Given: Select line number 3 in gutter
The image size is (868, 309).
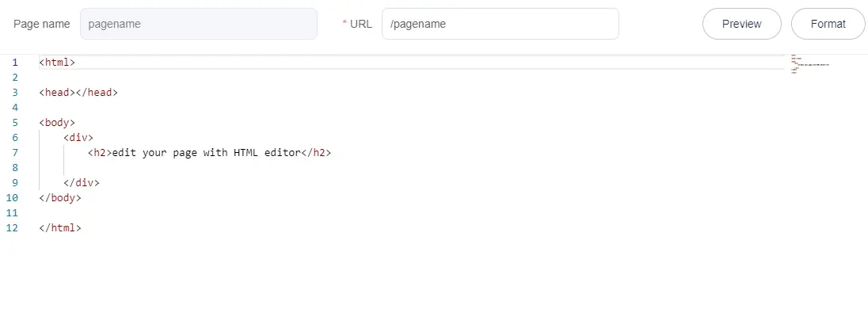Looking at the screenshot, I should (x=15, y=93).
